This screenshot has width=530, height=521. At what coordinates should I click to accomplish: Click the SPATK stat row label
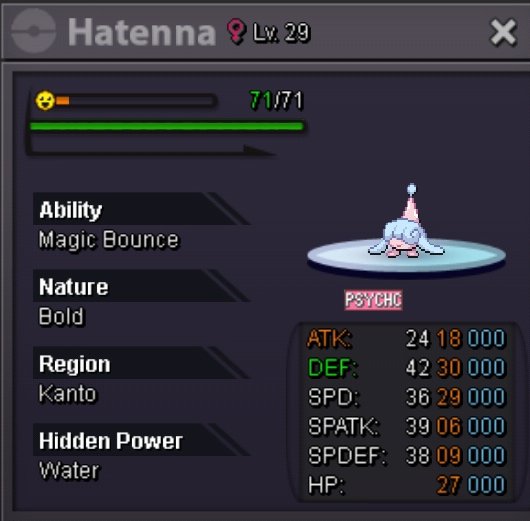(x=344, y=426)
